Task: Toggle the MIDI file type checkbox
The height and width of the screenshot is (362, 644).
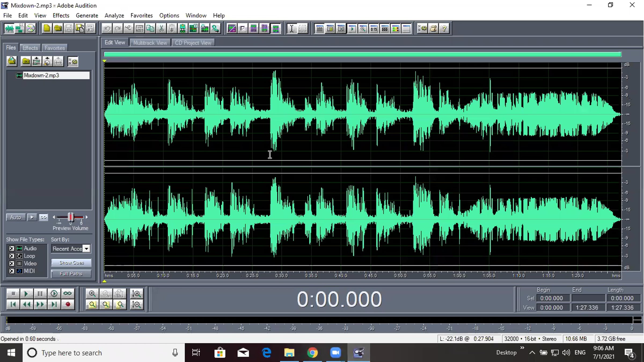Action: coord(12,271)
